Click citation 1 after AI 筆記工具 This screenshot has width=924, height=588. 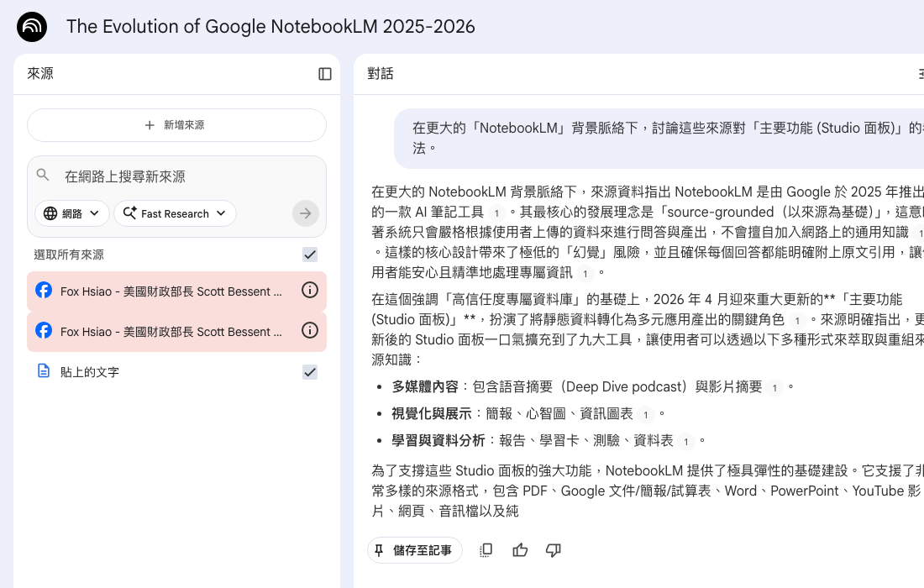coord(496,213)
